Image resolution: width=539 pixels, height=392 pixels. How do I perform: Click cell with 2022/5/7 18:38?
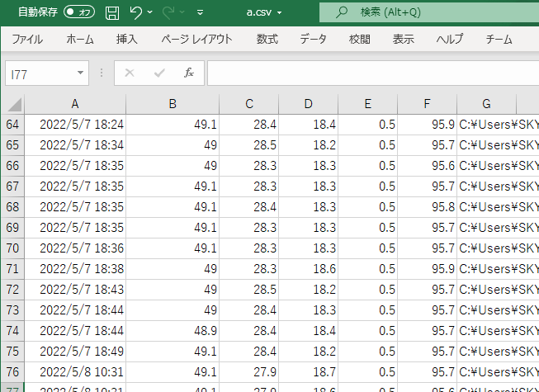pyautogui.click(x=75, y=269)
